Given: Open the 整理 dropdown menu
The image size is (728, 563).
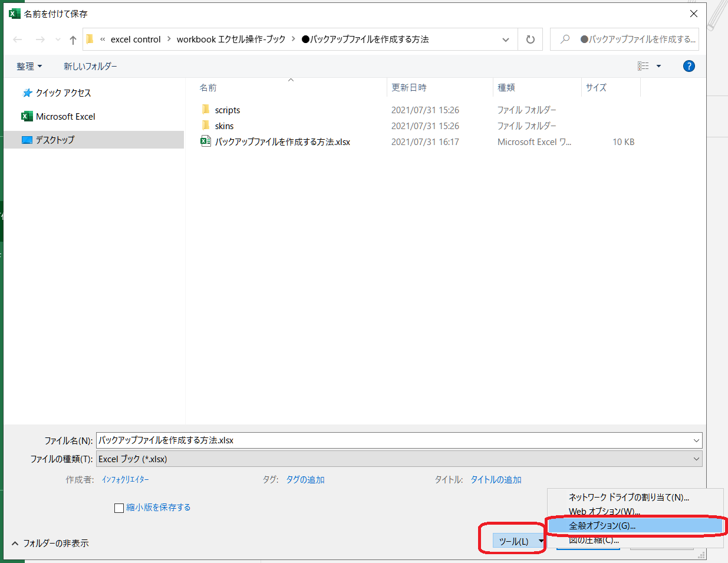Looking at the screenshot, I should pyautogui.click(x=29, y=66).
